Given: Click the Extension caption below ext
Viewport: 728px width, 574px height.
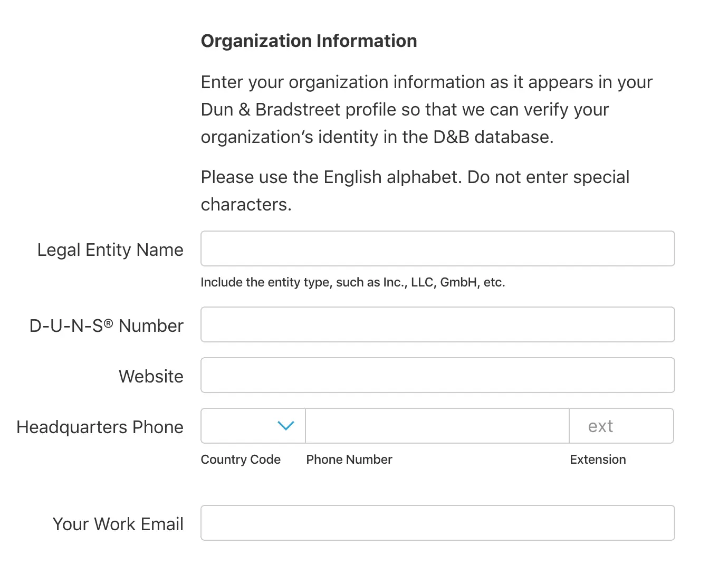Looking at the screenshot, I should point(598,460).
